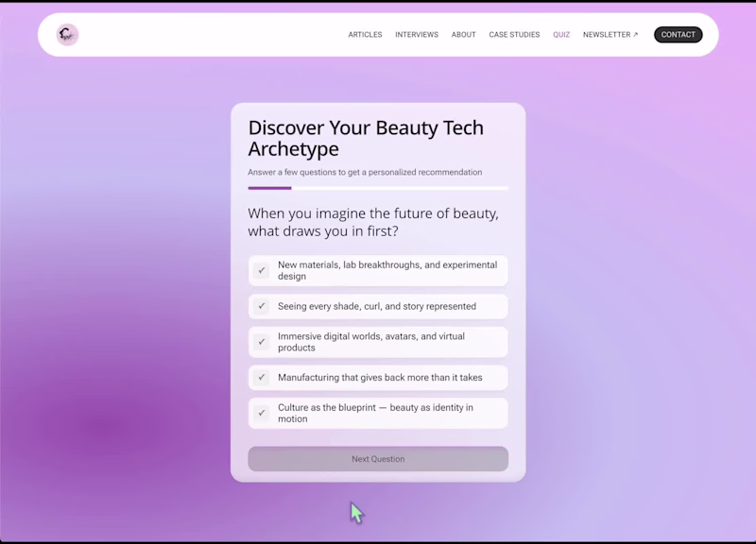The image size is (756, 544).
Task: Click the quiz progress bar
Action: (378, 188)
